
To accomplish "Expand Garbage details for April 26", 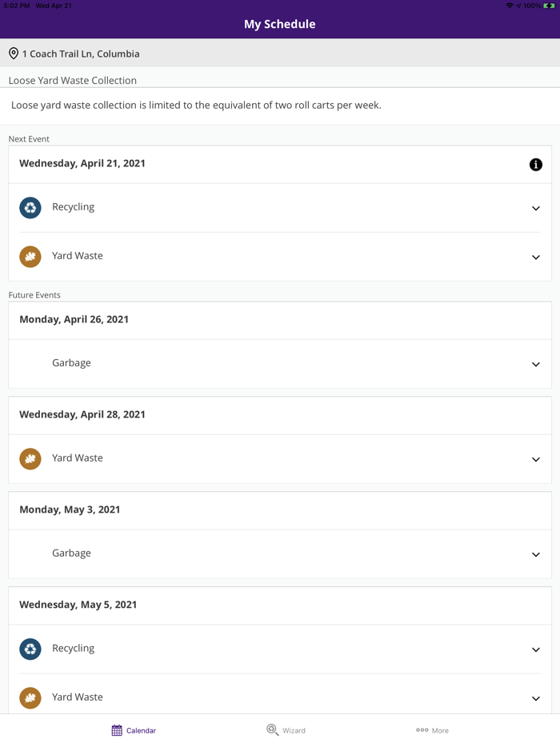I will coord(536,365).
